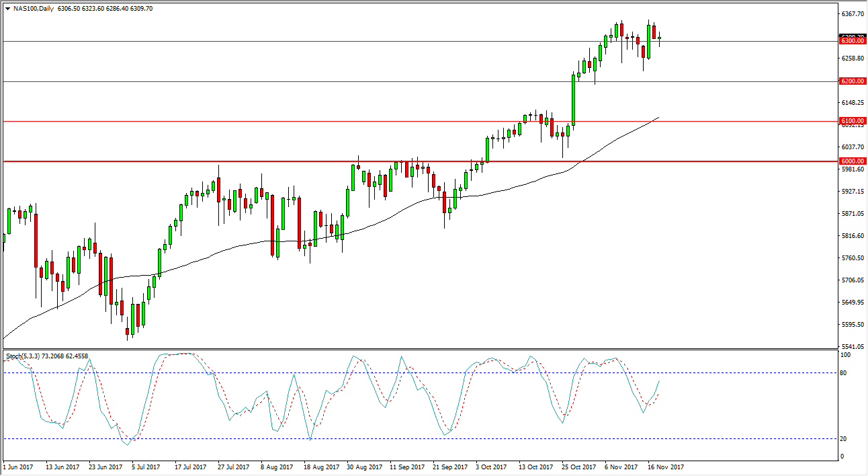
Task: Select the red 6100.00 horizontal resistance line
Action: click(x=269, y=121)
